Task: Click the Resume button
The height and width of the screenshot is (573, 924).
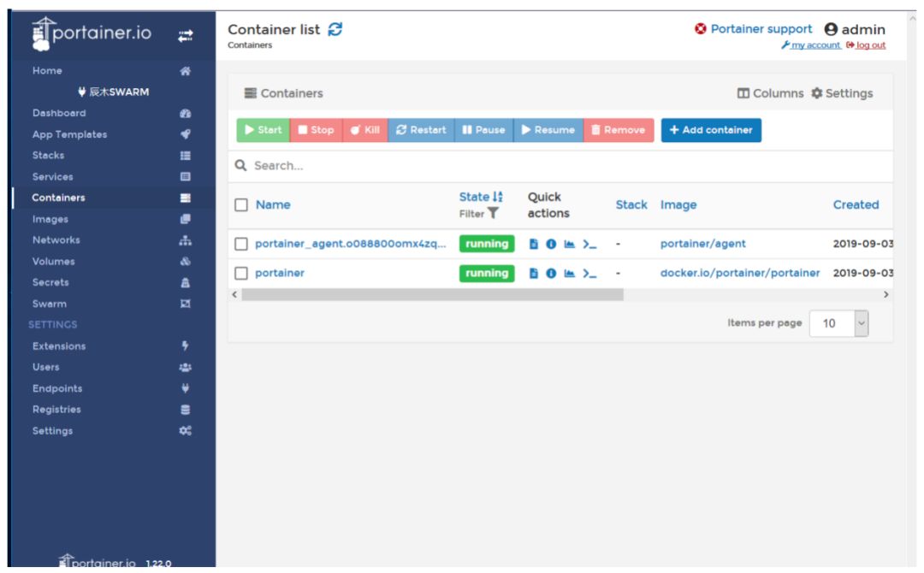Action: point(548,130)
